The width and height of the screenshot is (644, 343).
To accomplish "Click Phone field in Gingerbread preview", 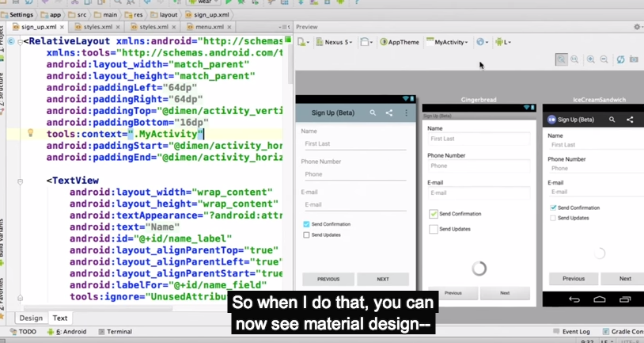I will pos(479,166).
